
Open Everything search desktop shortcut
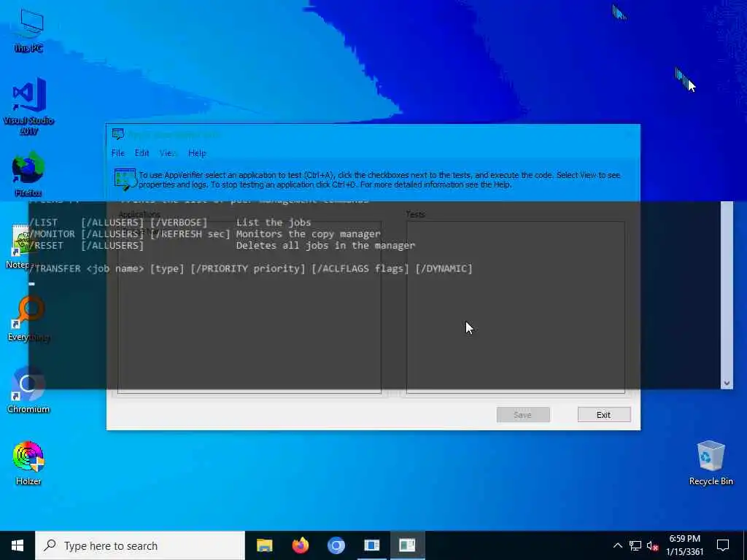[28, 318]
